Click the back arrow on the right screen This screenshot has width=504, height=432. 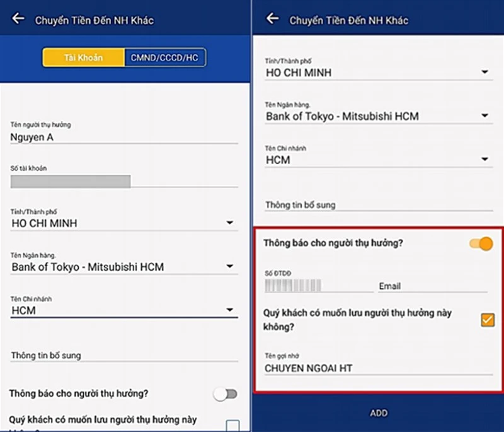point(272,20)
